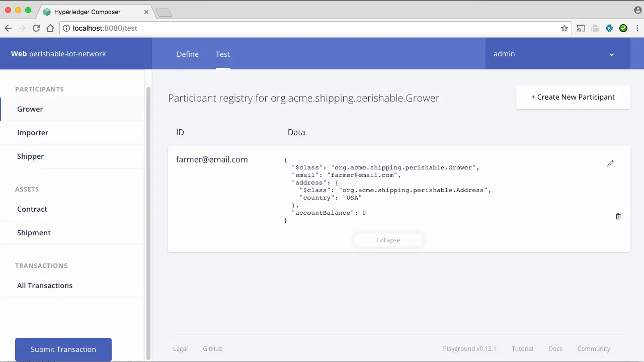644x362 pixels.
Task: Open the Importer participant registry
Action: click(x=72, y=133)
